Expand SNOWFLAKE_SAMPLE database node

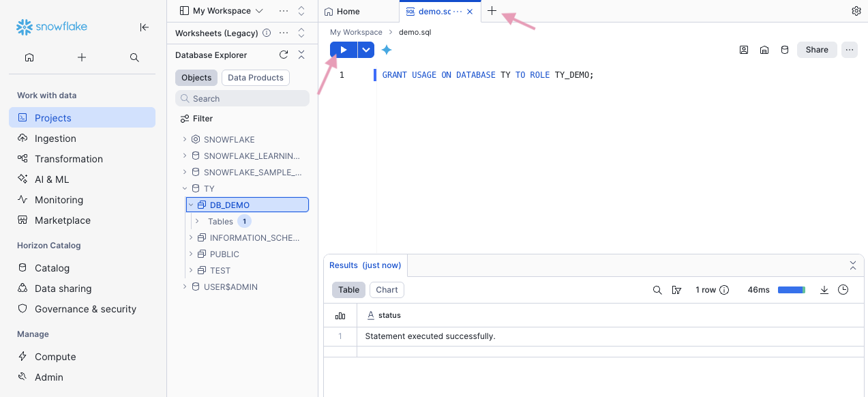pyautogui.click(x=185, y=172)
